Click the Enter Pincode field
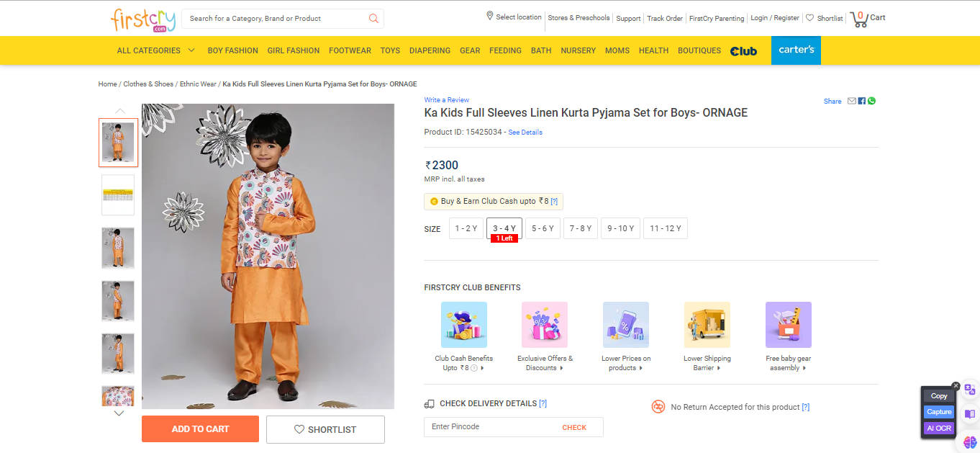This screenshot has width=980, height=453. (x=489, y=427)
